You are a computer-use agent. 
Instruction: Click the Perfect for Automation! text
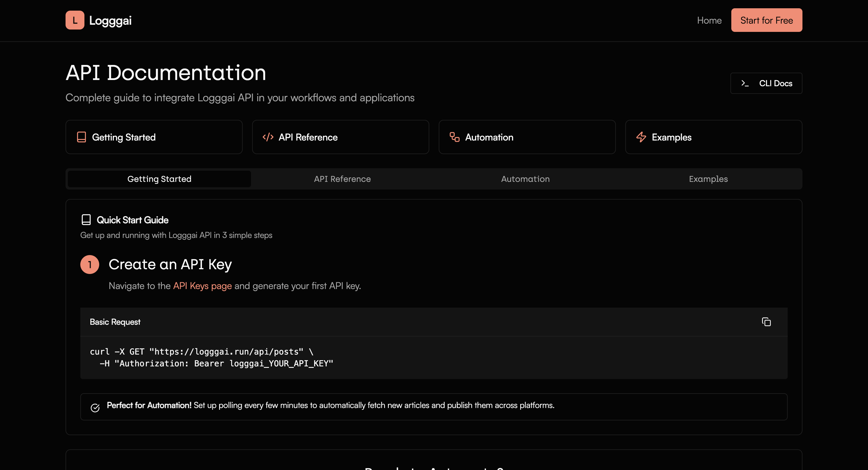pos(149,405)
